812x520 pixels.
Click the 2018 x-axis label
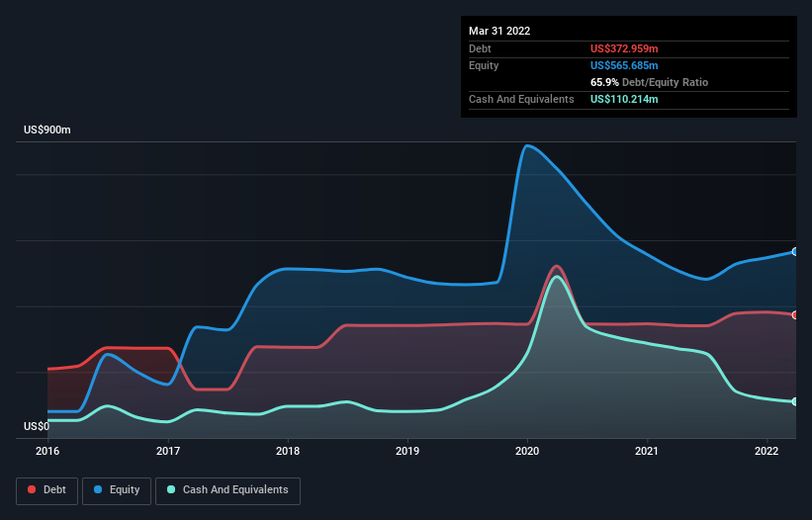(x=288, y=451)
